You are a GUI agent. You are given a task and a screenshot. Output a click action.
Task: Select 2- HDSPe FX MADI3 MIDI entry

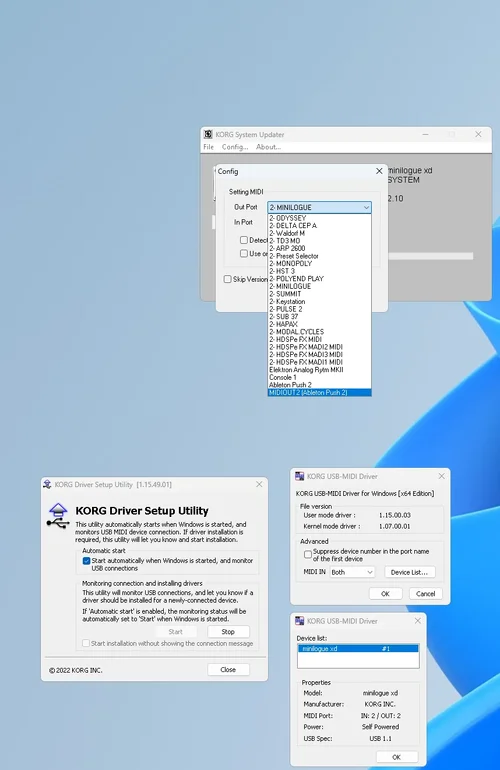(x=319, y=355)
